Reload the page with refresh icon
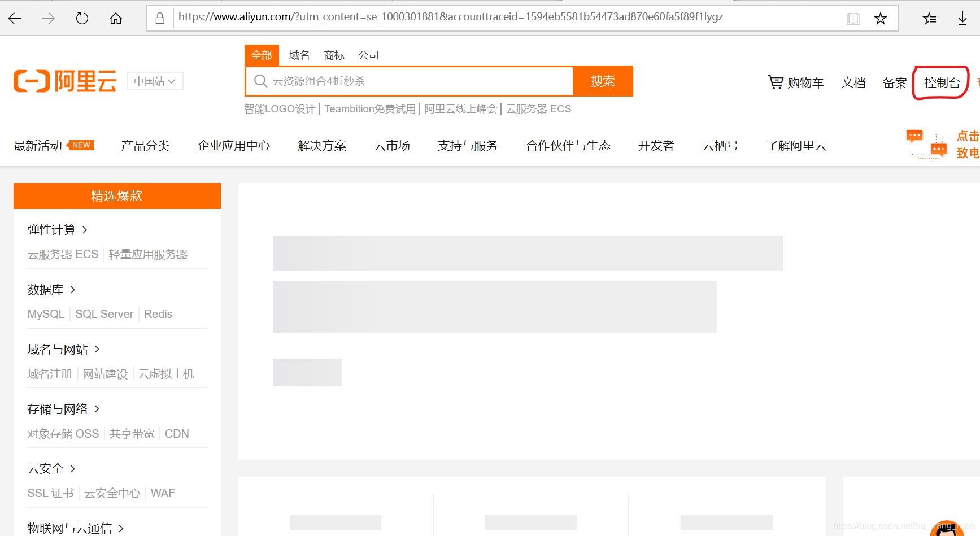Screen dimensions: 980x536 point(82,19)
